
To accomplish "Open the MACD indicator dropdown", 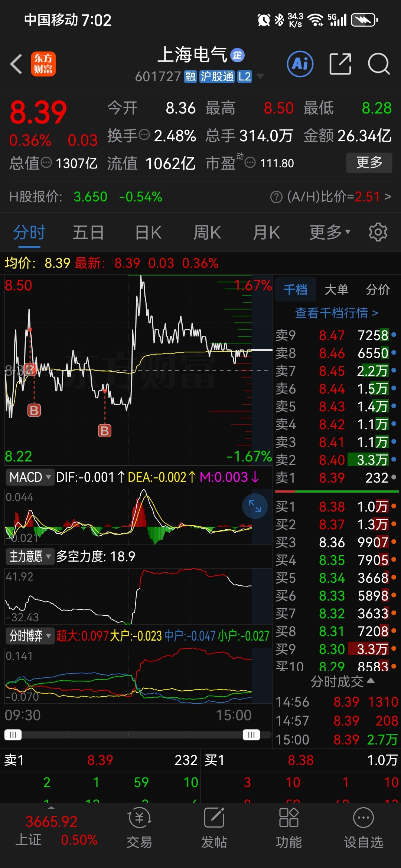I will [x=30, y=477].
